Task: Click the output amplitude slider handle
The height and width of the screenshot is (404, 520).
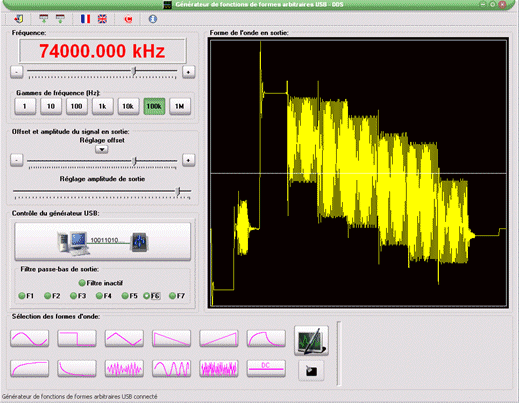Action: [x=178, y=191]
